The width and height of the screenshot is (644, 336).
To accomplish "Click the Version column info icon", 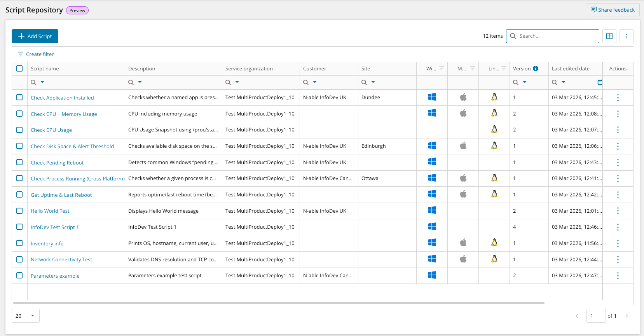I will (536, 68).
